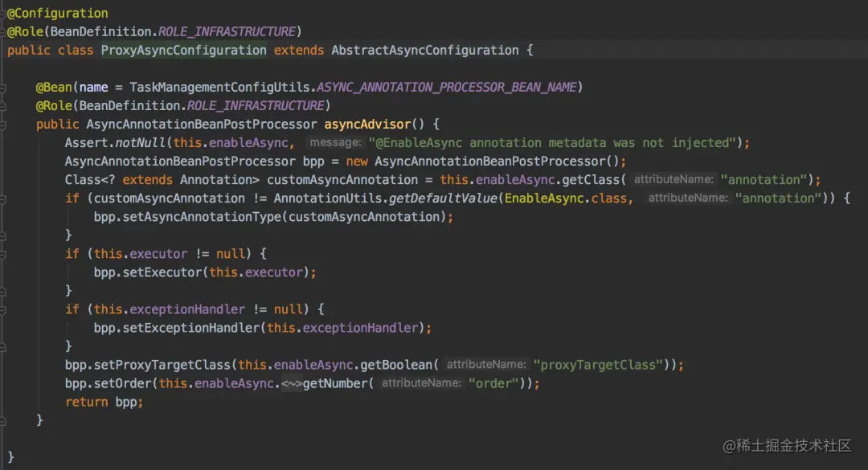868x470 pixels.
Task: Click the "proxyTargetClass" string literal
Action: pyautogui.click(x=598, y=365)
